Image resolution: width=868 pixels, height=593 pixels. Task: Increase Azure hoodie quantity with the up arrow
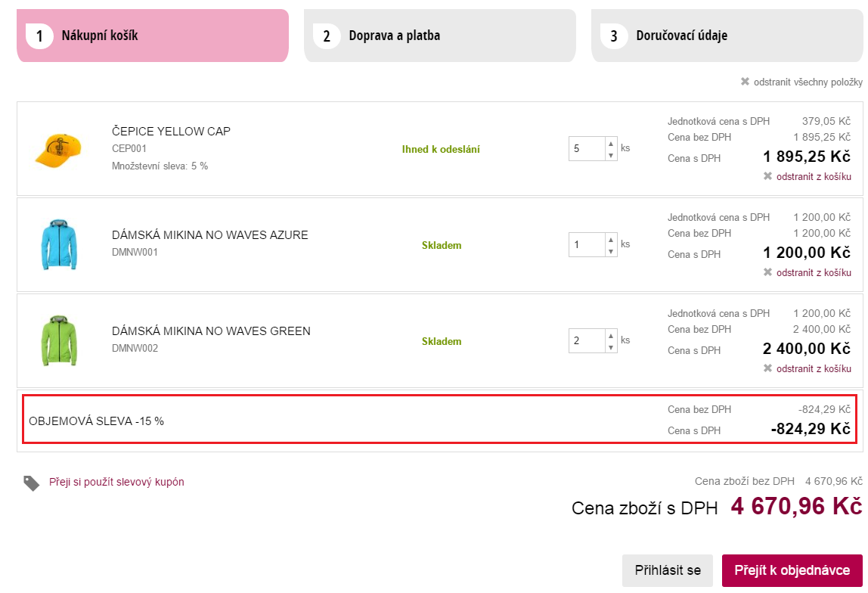tap(611, 240)
